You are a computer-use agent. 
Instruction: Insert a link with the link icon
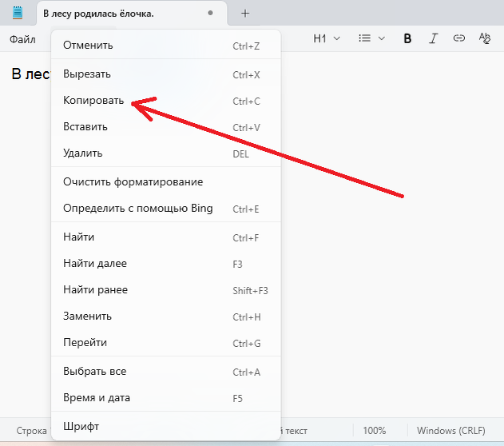pyautogui.click(x=458, y=38)
